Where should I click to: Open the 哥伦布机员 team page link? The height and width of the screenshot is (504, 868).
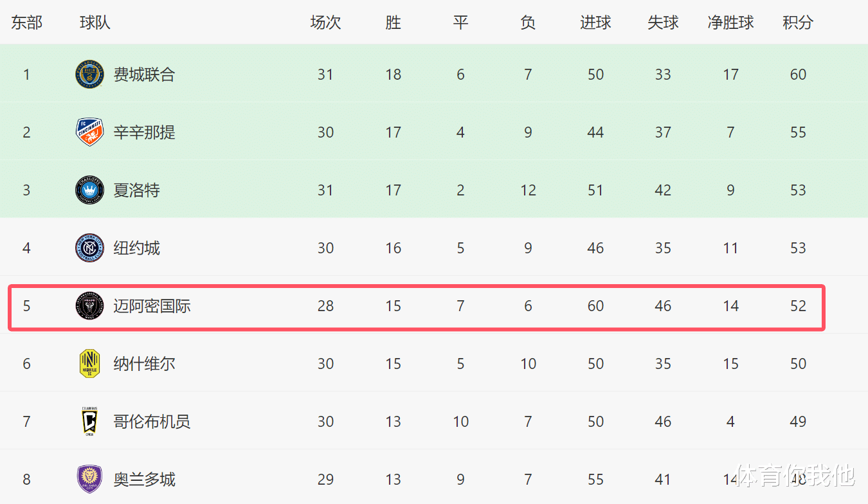152,422
